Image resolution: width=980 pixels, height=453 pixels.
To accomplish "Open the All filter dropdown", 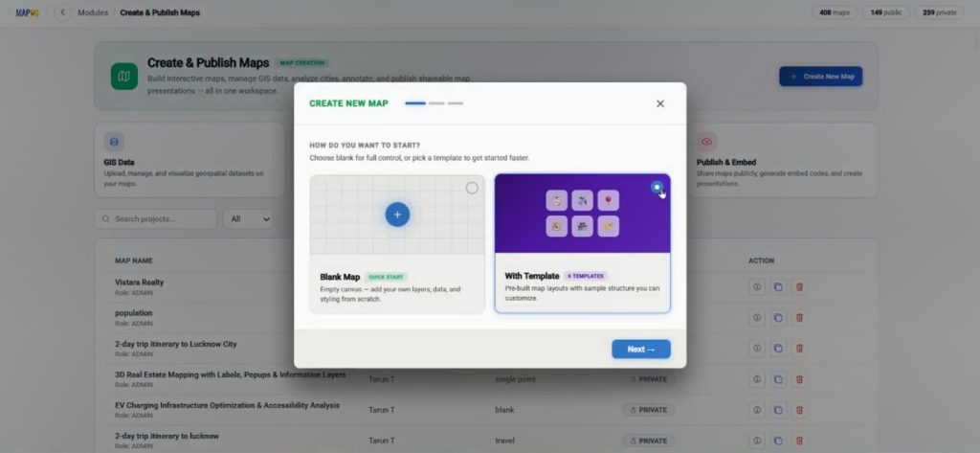I will click(x=248, y=219).
